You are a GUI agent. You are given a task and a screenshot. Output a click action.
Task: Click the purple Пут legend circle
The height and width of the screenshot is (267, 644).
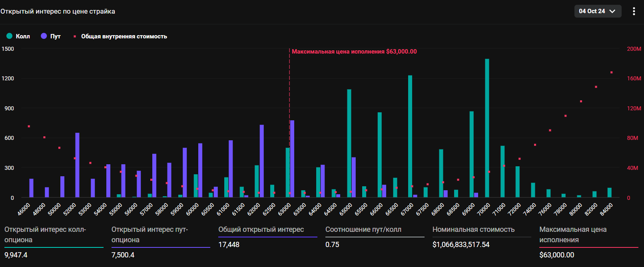(x=44, y=36)
